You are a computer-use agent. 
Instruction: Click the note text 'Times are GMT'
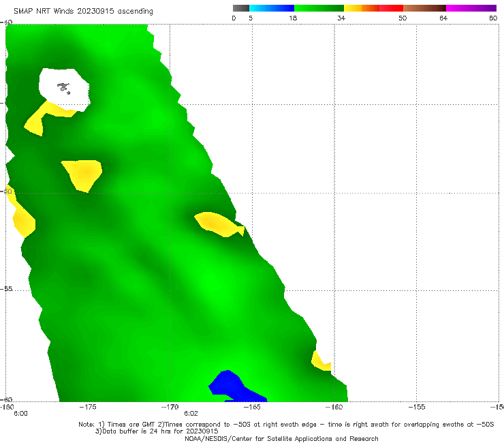131,425
